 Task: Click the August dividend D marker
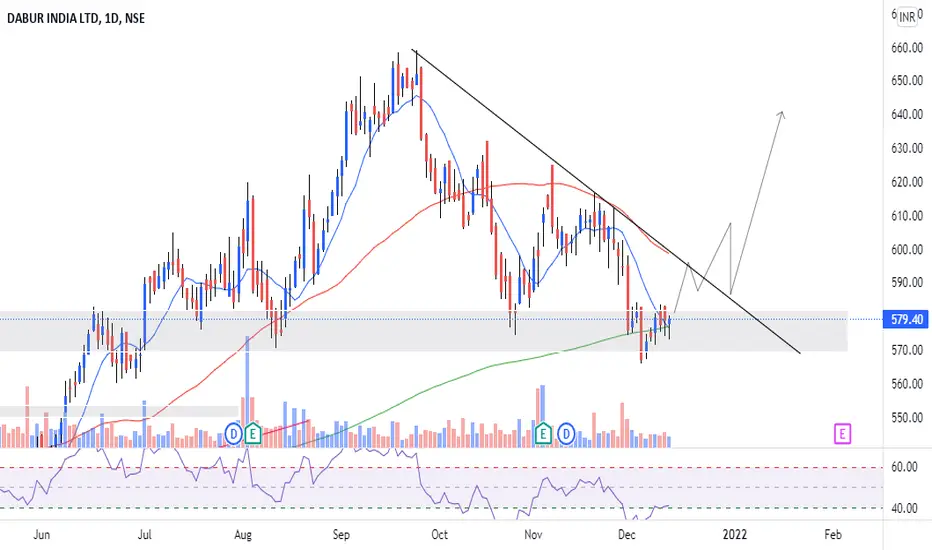[234, 434]
